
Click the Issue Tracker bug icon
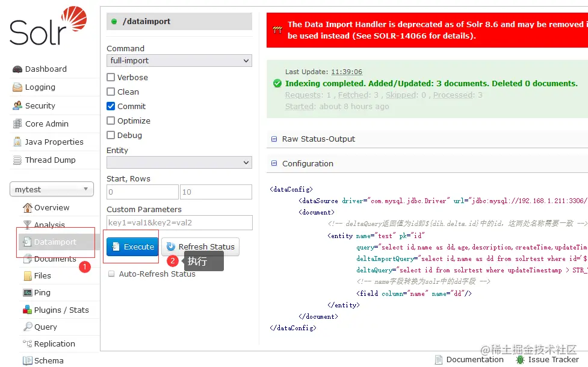click(520, 360)
